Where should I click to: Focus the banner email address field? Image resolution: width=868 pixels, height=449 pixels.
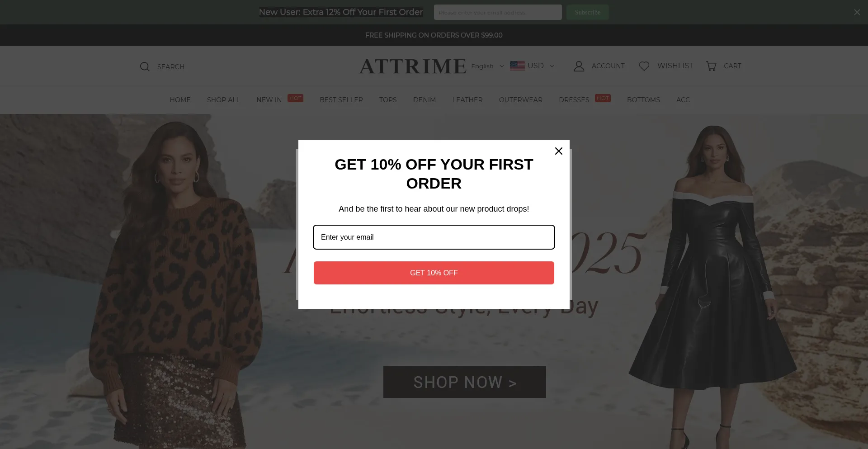pyautogui.click(x=498, y=12)
